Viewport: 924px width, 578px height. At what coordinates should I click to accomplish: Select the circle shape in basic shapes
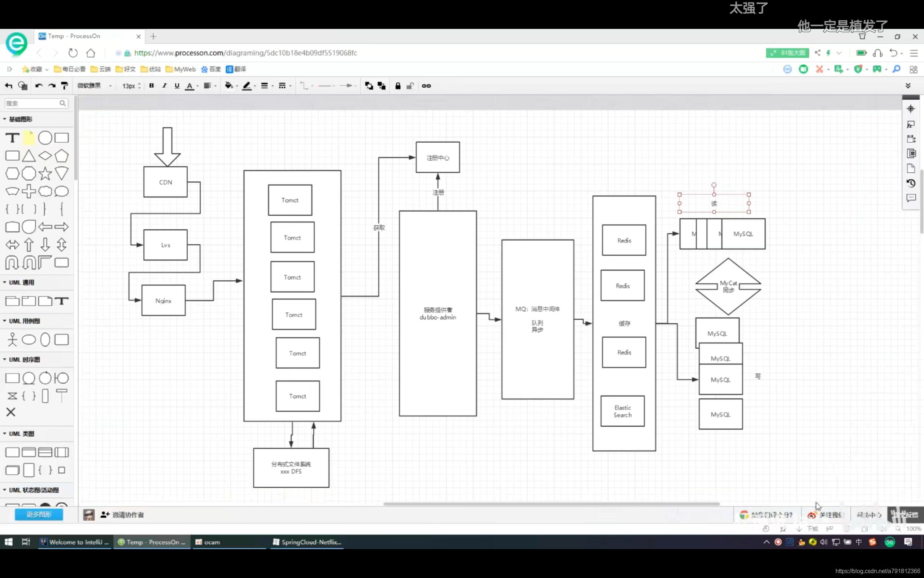pyautogui.click(x=45, y=138)
